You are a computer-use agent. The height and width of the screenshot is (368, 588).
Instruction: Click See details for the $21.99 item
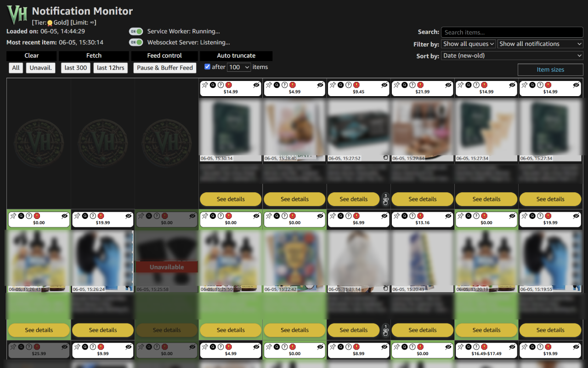pyautogui.click(x=423, y=199)
